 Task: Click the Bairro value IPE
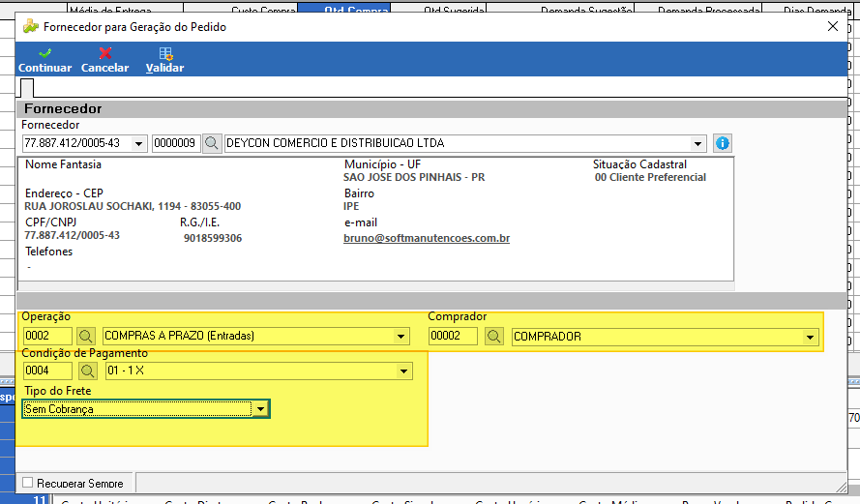pyautogui.click(x=351, y=206)
